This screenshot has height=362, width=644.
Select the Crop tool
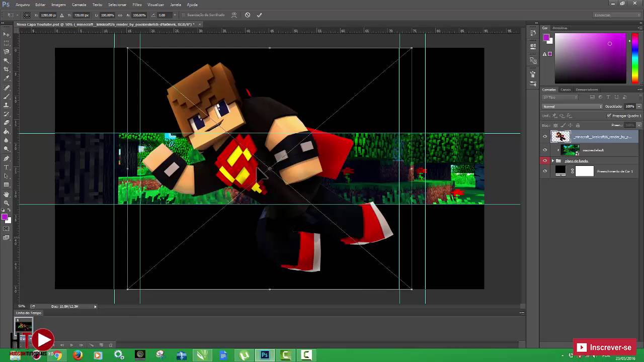(7, 69)
